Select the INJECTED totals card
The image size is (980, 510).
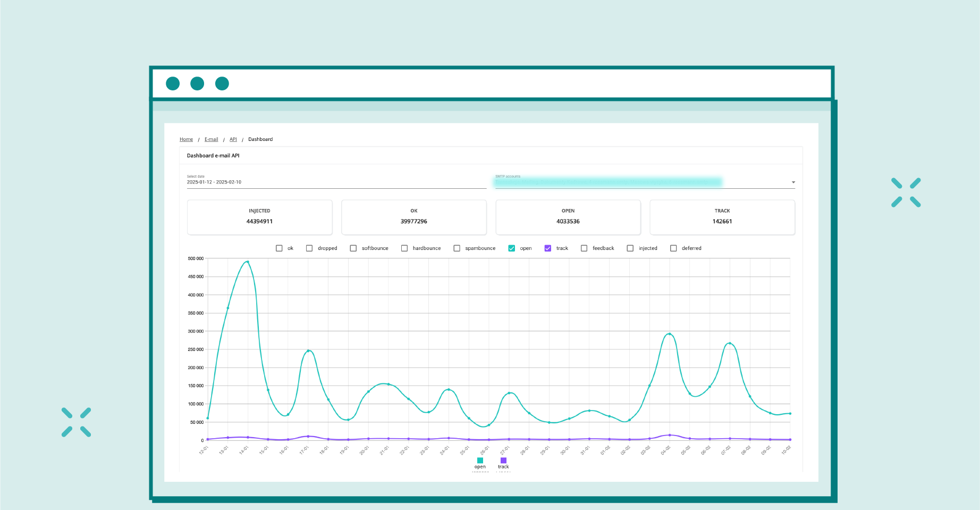(x=259, y=217)
